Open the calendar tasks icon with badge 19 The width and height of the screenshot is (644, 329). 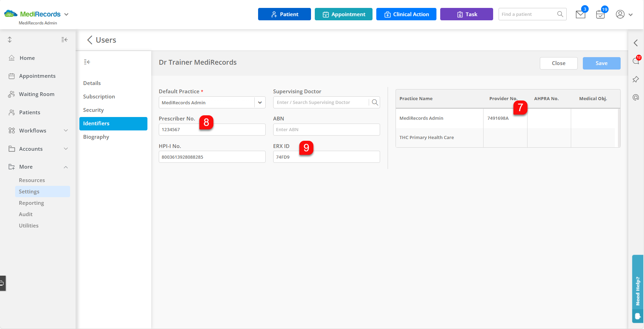pyautogui.click(x=600, y=14)
